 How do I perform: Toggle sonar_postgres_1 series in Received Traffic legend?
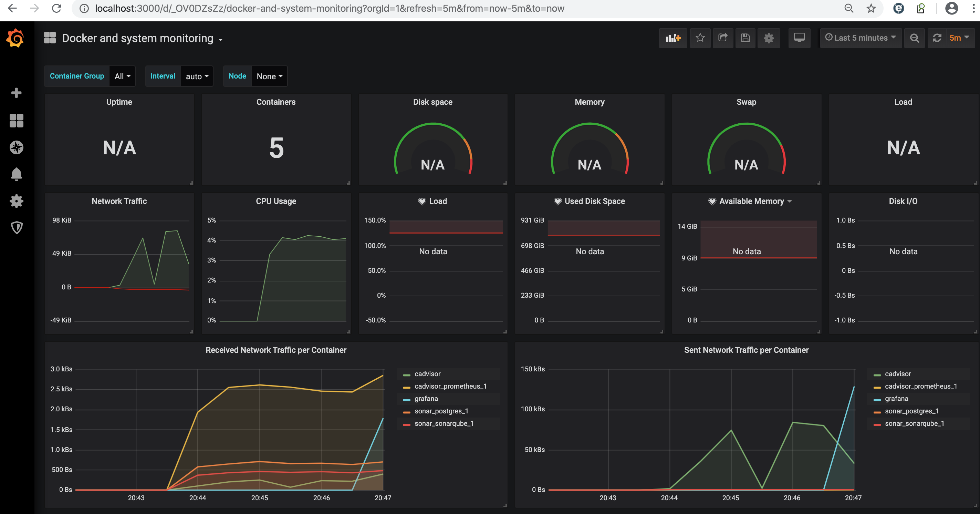[x=441, y=411]
